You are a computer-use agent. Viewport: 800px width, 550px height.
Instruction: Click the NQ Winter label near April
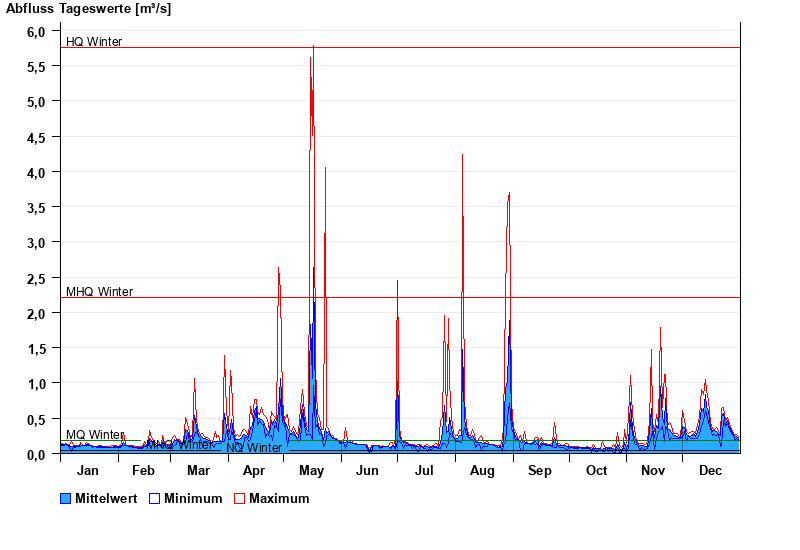[x=254, y=448]
